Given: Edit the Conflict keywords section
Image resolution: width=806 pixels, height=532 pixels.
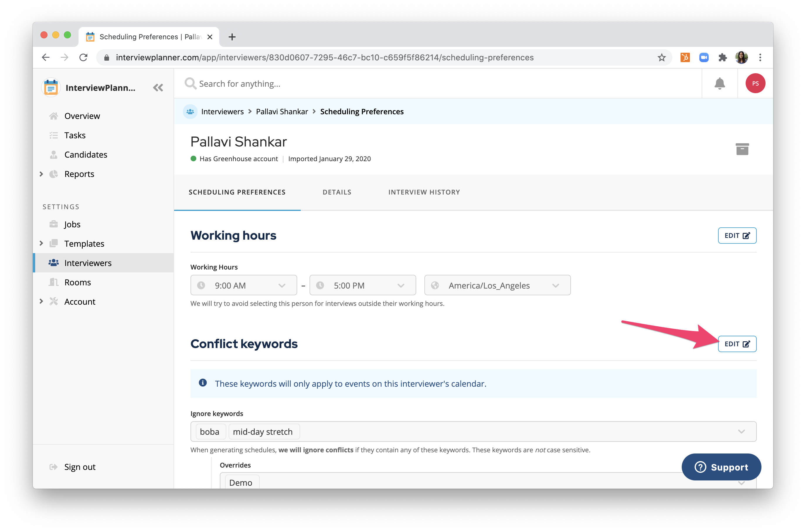Looking at the screenshot, I should pyautogui.click(x=737, y=344).
